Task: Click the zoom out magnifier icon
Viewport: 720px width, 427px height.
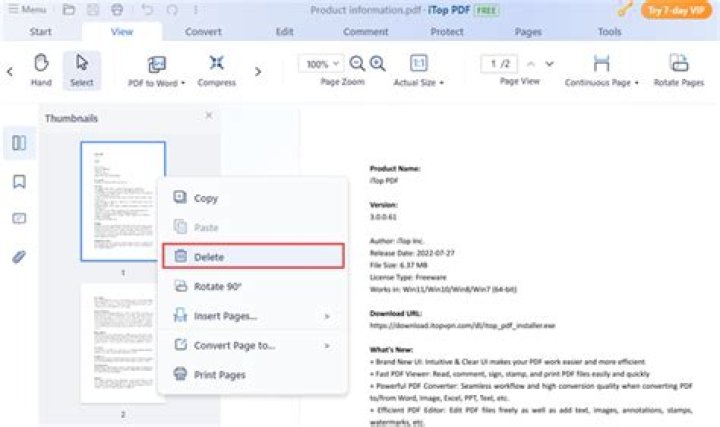Action: pyautogui.click(x=357, y=63)
